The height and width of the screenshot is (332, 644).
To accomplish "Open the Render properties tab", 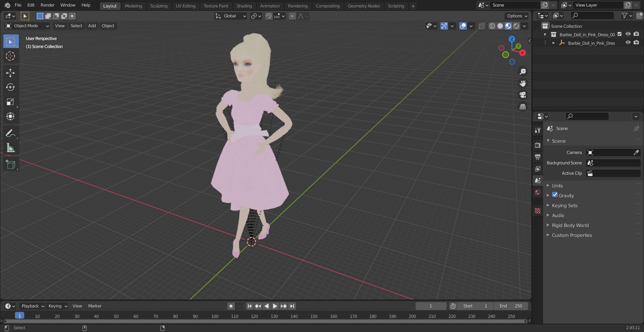I will [537, 145].
